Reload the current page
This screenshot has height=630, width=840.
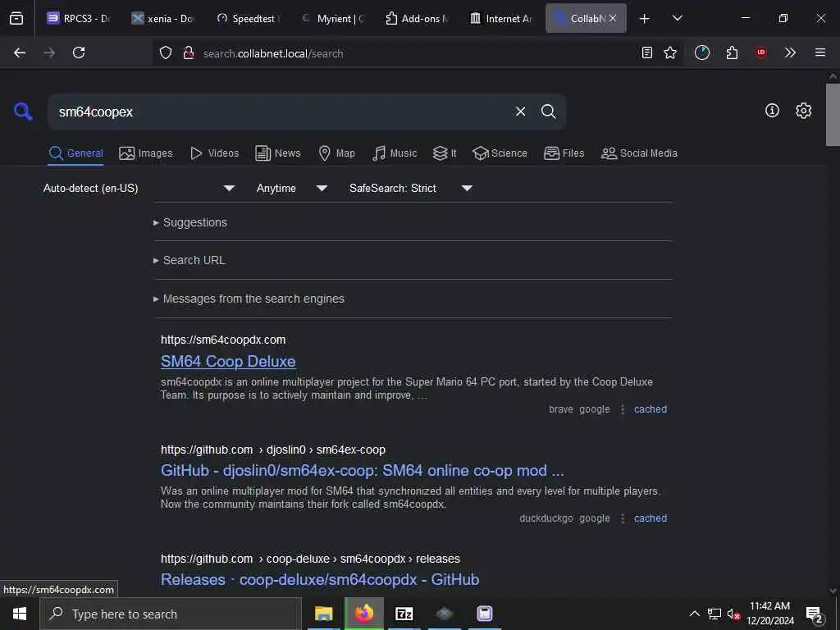click(79, 52)
